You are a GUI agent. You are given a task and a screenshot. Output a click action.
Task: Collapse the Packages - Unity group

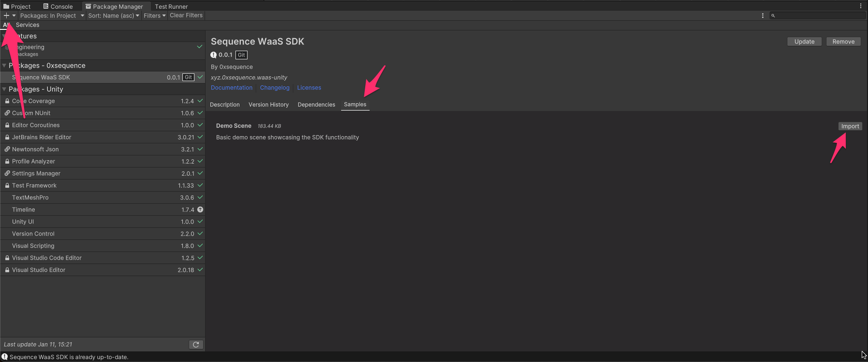pos(4,89)
